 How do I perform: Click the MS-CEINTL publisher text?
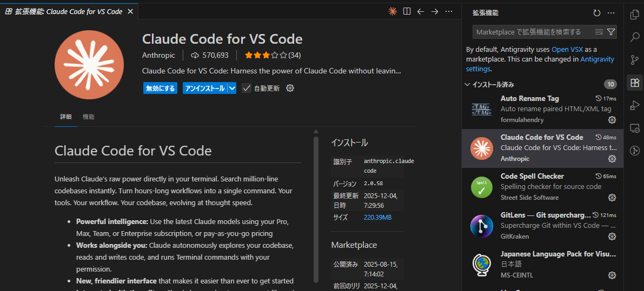[x=517, y=275]
